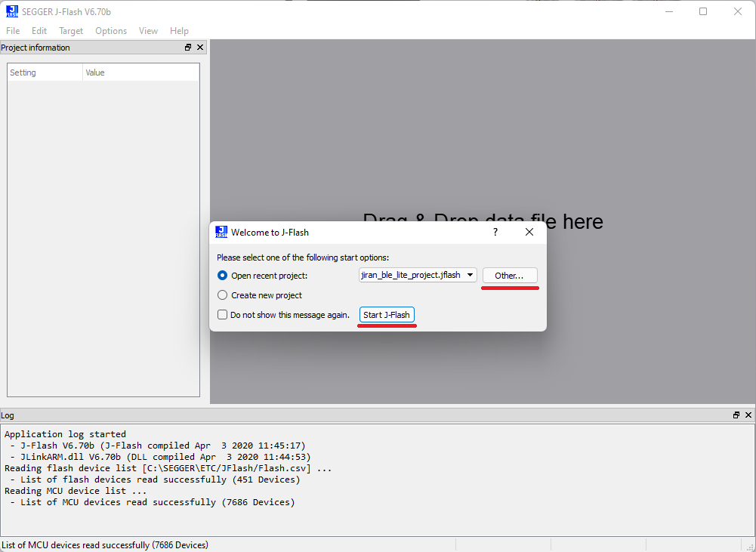This screenshot has width=756, height=552.
Task: Close the Log panel
Action: click(x=748, y=415)
